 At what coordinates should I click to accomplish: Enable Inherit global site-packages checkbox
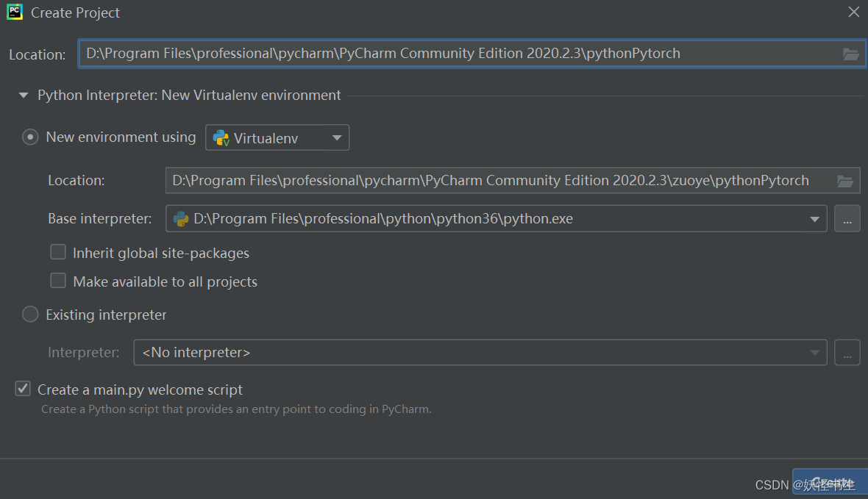[x=58, y=252]
